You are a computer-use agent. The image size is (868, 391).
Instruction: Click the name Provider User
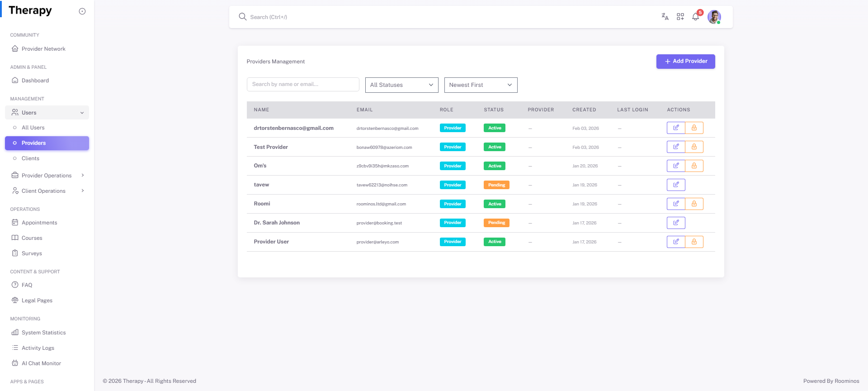(271, 242)
